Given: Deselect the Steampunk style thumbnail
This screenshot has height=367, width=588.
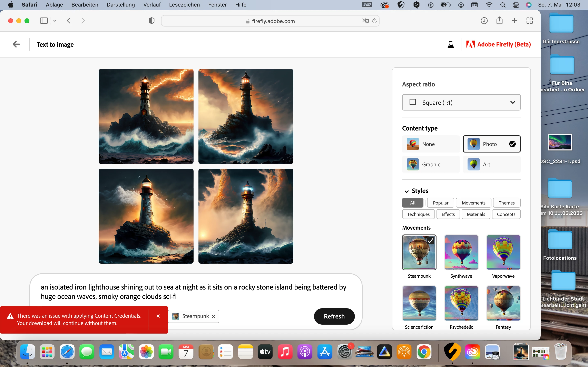Looking at the screenshot, I should 419,252.
